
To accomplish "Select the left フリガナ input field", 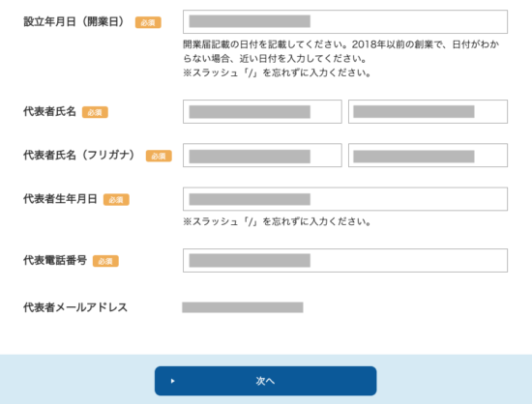I will [262, 156].
